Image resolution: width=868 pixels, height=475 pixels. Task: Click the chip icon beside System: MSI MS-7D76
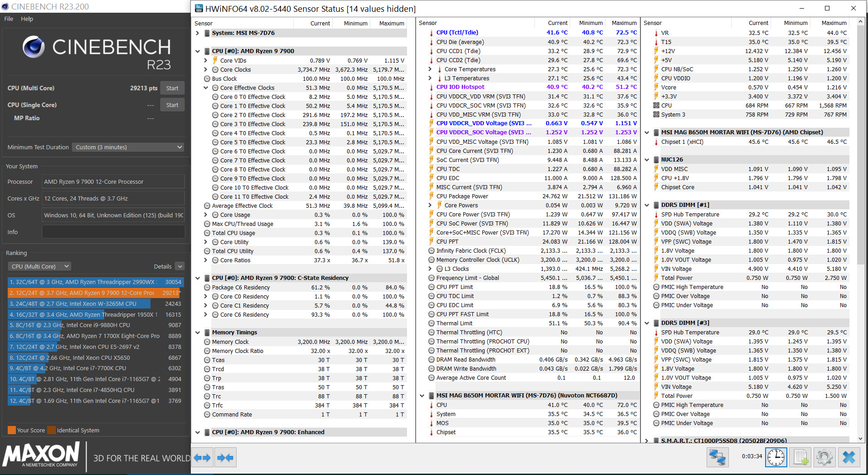point(207,33)
